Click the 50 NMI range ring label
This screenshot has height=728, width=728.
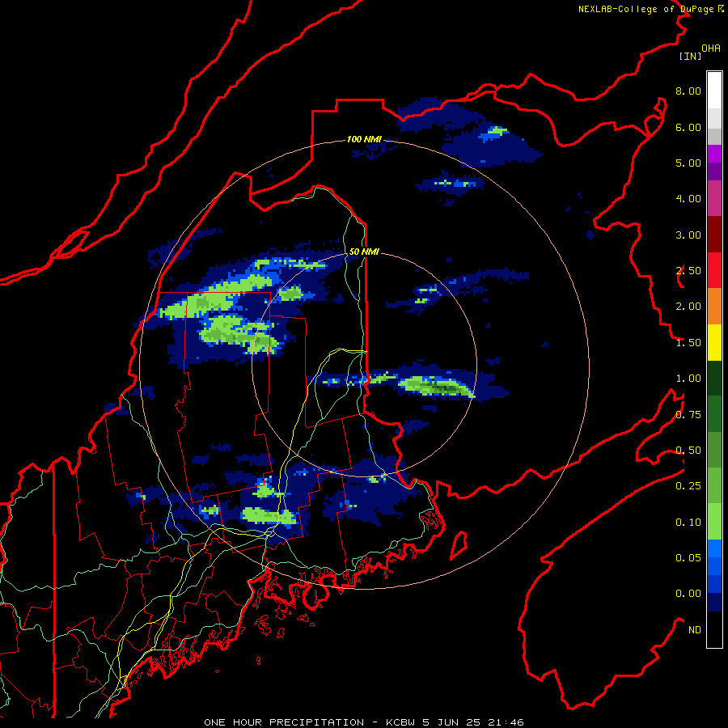pyautogui.click(x=364, y=252)
